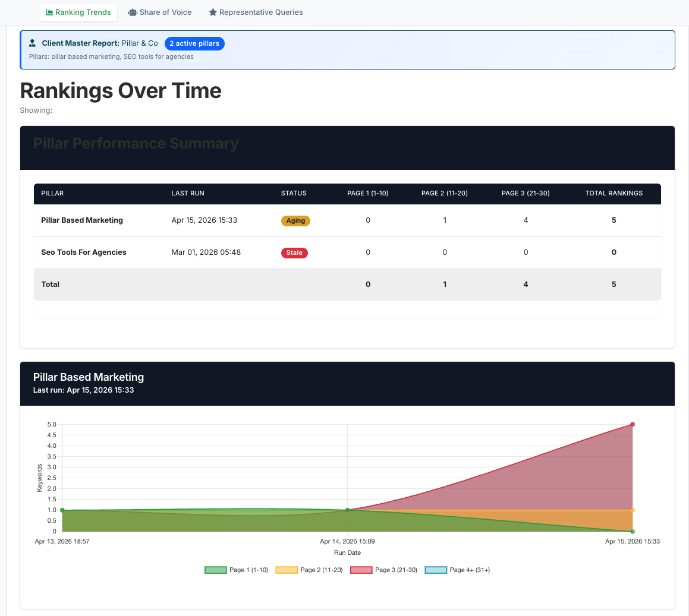689x616 pixels.
Task: Click total rankings 5 in Pillar Based Marketing row
Action: click(614, 220)
